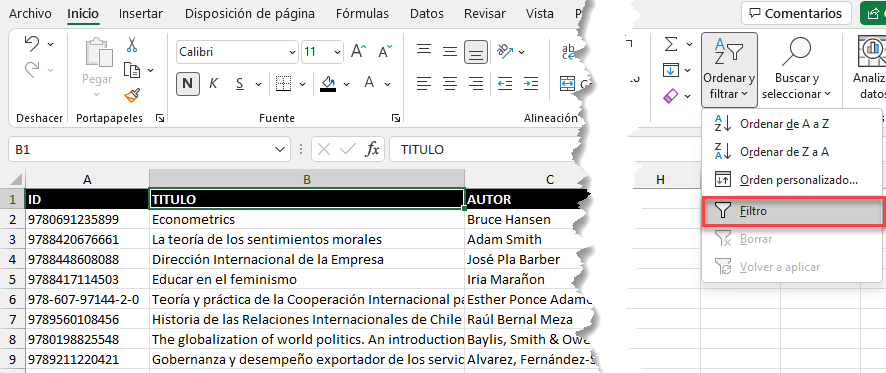886x373 pixels.
Task: Apply the font color A
Action: point(370,83)
